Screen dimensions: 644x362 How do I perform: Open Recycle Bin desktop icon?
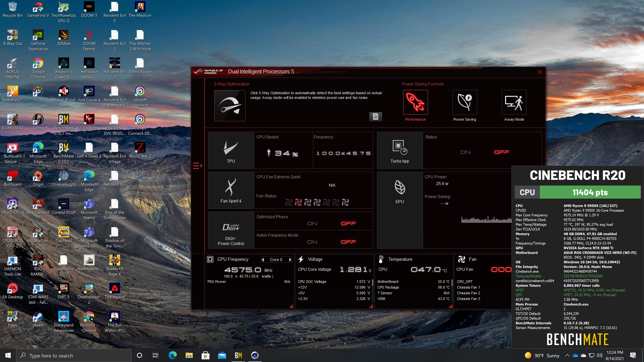[13, 10]
